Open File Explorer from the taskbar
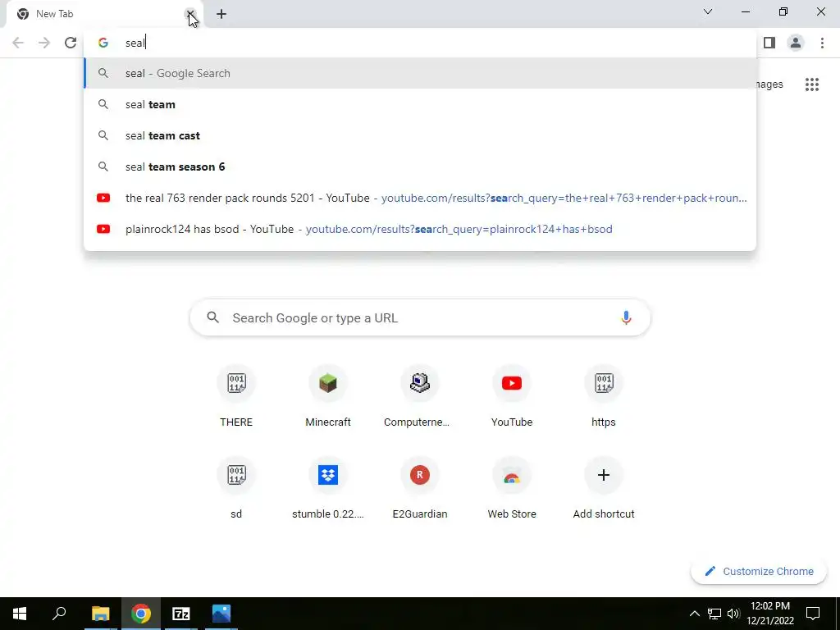Viewport: 840px width, 630px height. [x=100, y=614]
